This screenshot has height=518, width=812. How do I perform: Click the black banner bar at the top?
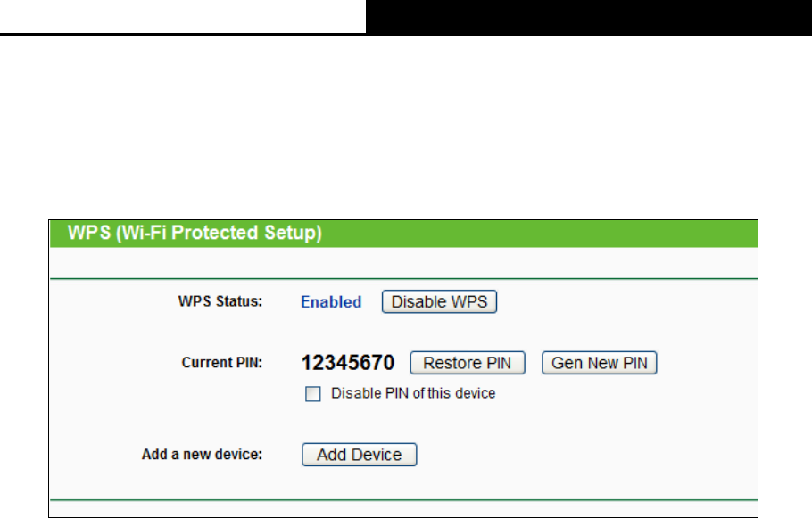(589, 17)
